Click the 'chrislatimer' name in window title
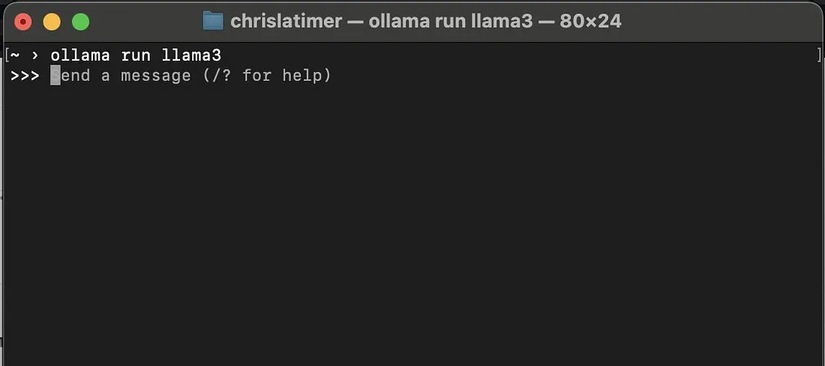This screenshot has height=366, width=825. 286,22
